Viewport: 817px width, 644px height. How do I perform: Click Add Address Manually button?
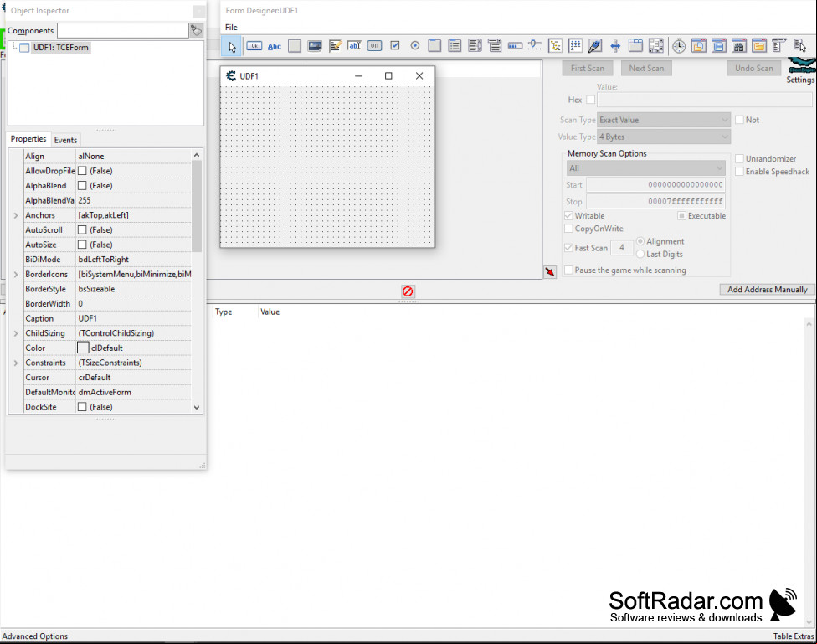point(767,290)
